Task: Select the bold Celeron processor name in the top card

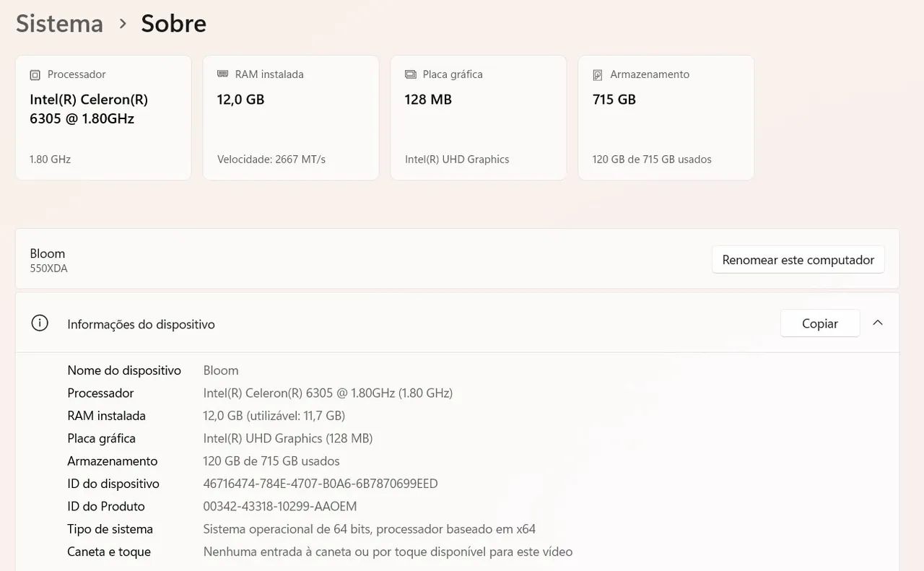Action: tap(89, 109)
